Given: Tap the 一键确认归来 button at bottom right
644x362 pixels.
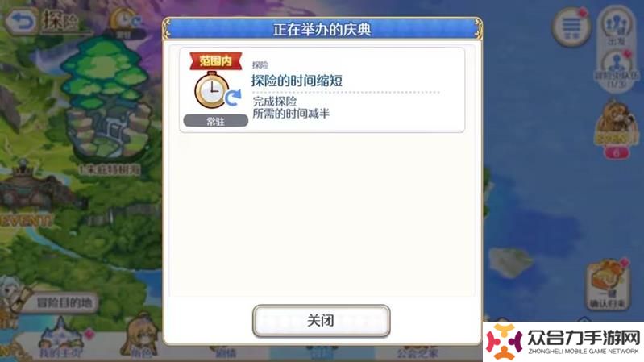Looking at the screenshot, I should (x=608, y=285).
